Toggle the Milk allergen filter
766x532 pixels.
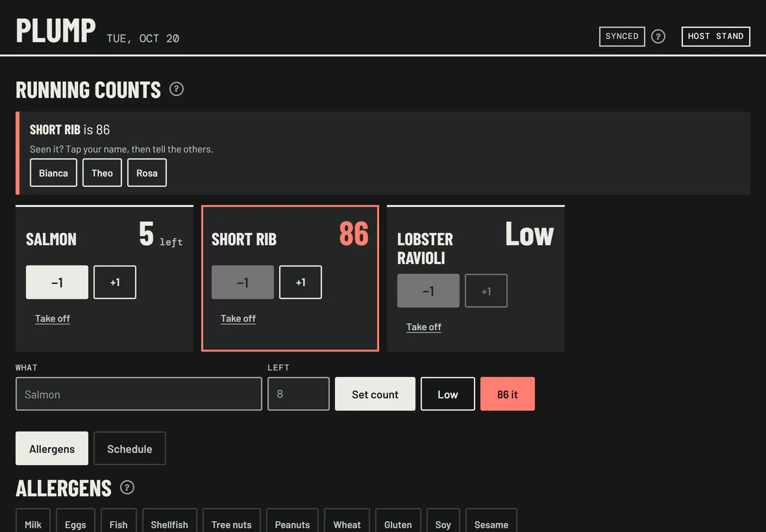32,521
